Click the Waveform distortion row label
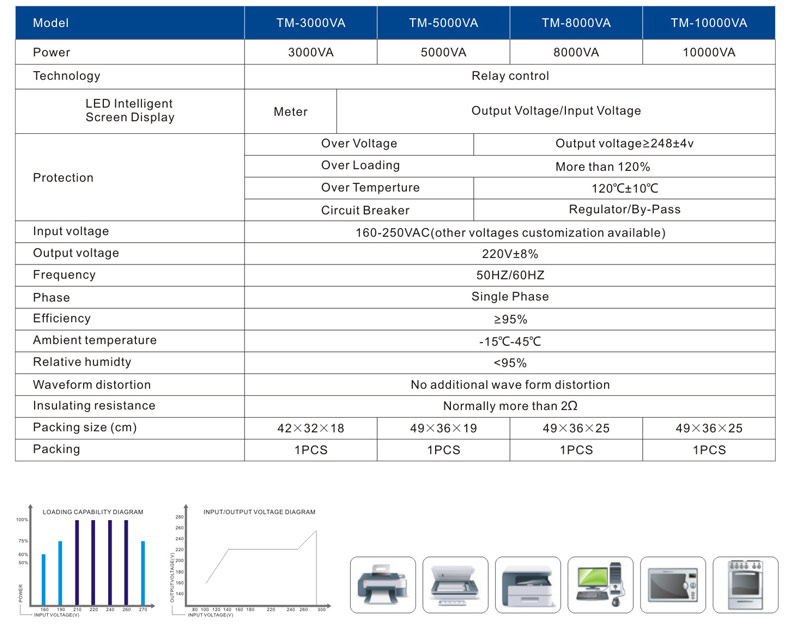Image resolution: width=800 pixels, height=631 pixels. tap(92, 385)
